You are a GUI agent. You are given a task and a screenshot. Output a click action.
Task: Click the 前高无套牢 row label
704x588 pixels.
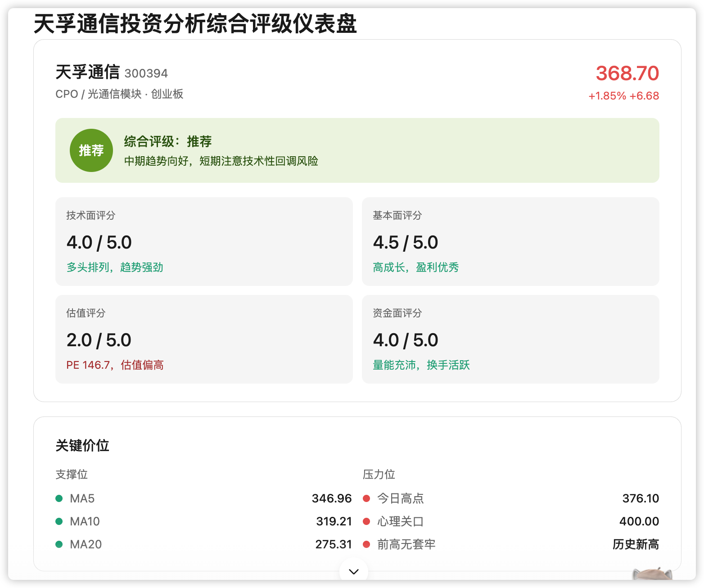coord(406,544)
